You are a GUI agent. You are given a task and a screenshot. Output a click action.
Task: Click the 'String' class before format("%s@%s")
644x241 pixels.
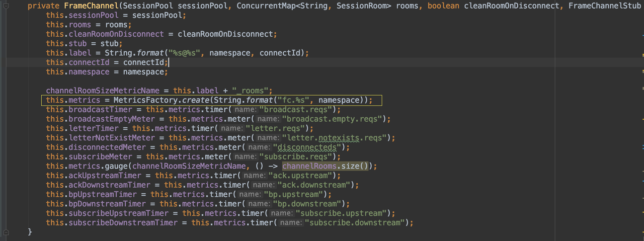(118, 53)
